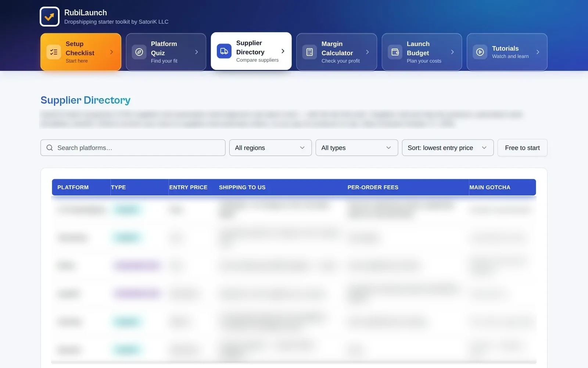Click the Setup Checklist list icon
Image resolution: width=588 pixels, height=368 pixels.
coord(54,52)
